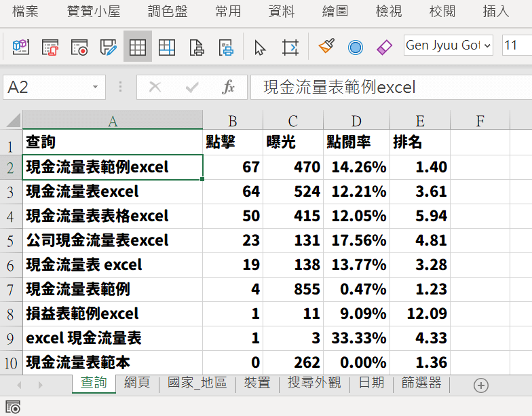Click the orange format painter brush
Viewport: 532px width, 416px height.
326,46
